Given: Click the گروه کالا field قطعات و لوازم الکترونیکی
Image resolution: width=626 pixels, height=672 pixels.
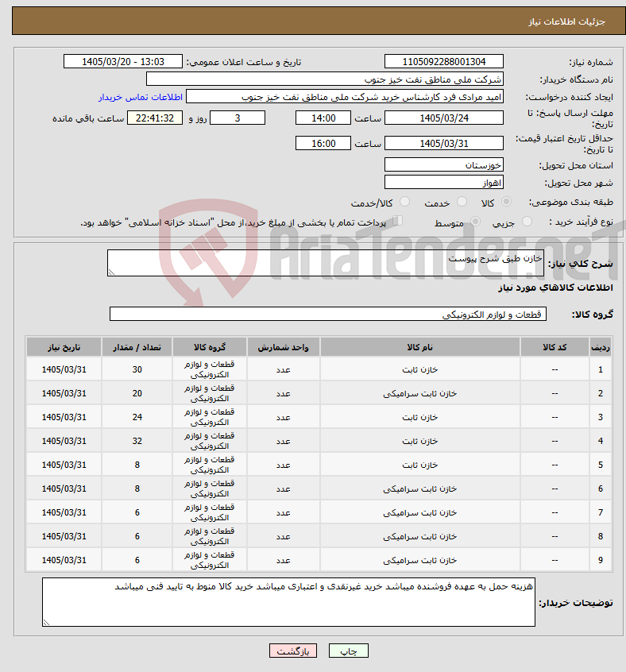Looking at the screenshot, I should [x=328, y=314].
